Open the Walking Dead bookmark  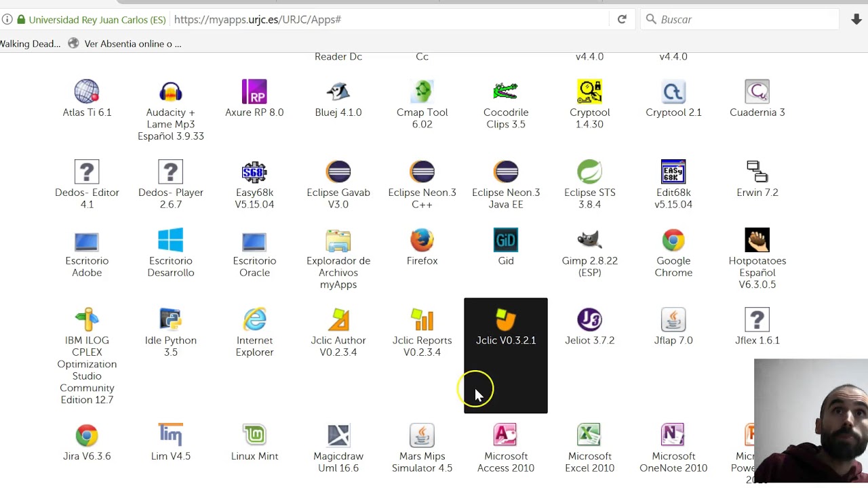coord(31,43)
